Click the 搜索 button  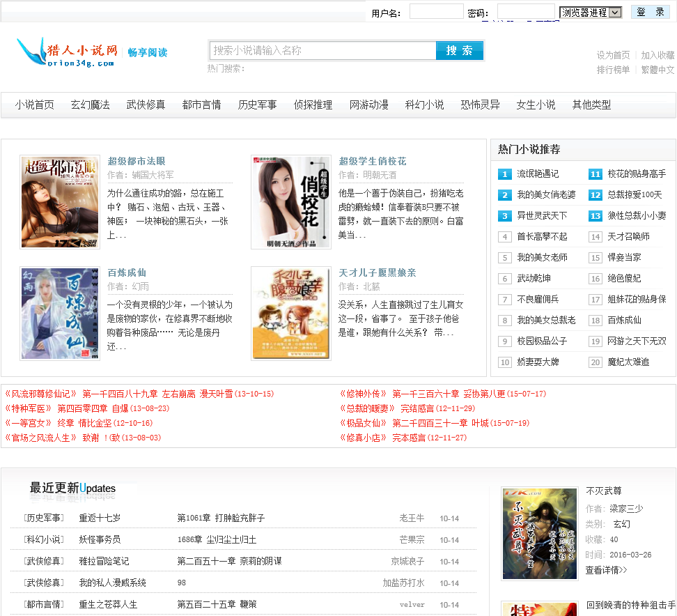click(x=460, y=51)
